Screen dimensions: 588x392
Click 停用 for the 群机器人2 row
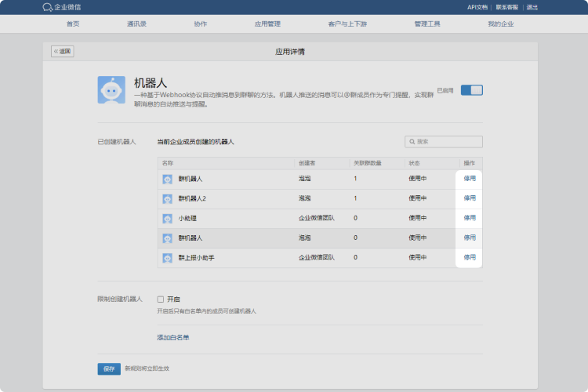coord(470,198)
